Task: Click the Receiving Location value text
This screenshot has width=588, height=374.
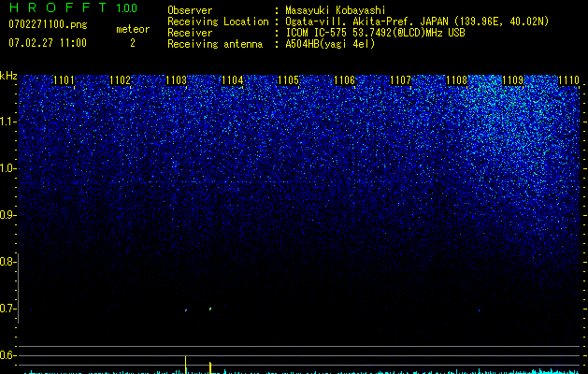Action: [417, 22]
